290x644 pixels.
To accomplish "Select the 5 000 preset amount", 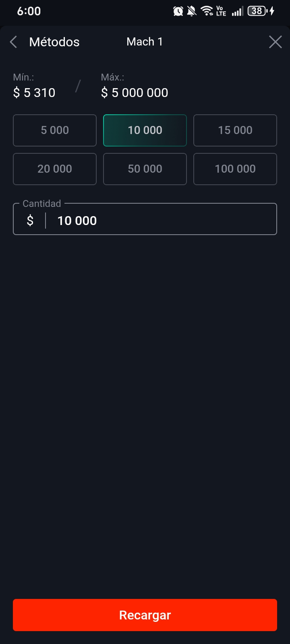I will pyautogui.click(x=55, y=130).
